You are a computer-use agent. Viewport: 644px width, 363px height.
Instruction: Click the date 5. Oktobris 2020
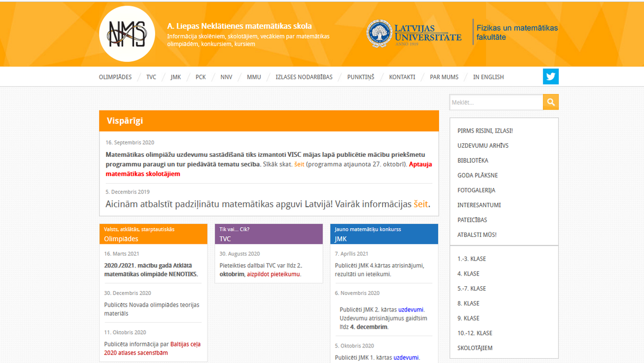pos(355,346)
